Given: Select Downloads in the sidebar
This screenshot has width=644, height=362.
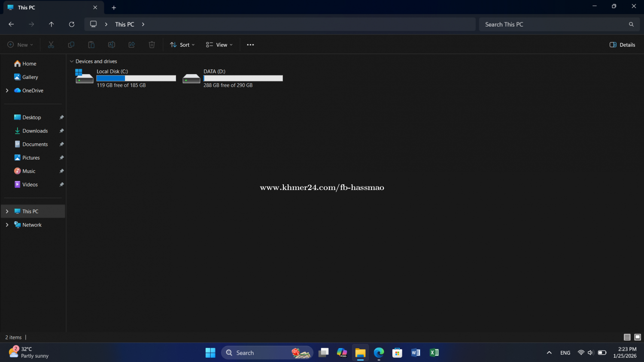Looking at the screenshot, I should (35, 131).
